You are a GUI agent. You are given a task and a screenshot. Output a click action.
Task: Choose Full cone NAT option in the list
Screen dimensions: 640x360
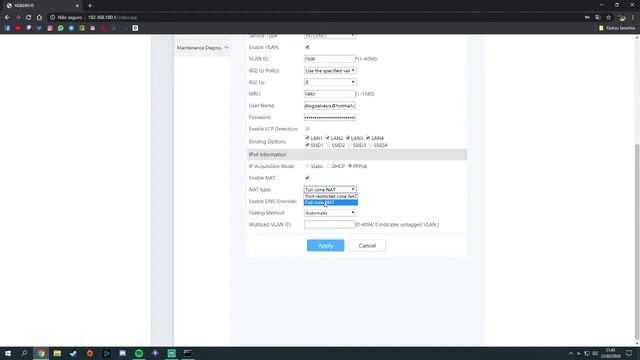click(331, 202)
